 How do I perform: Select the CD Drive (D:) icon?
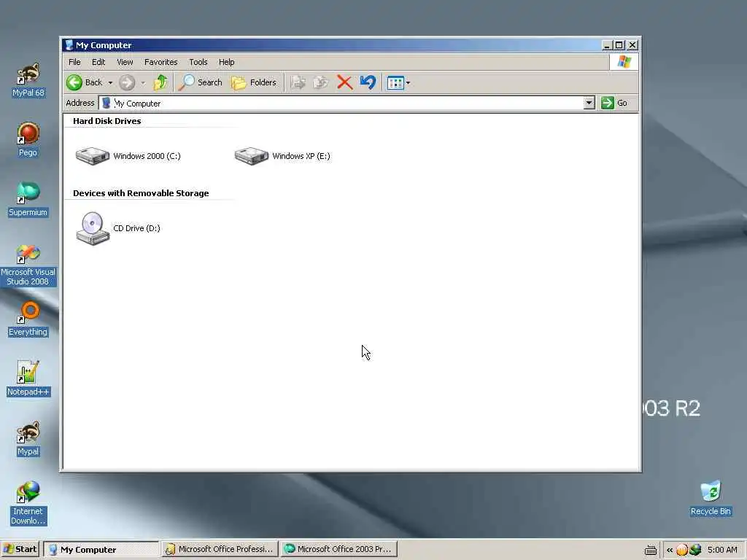point(93,228)
